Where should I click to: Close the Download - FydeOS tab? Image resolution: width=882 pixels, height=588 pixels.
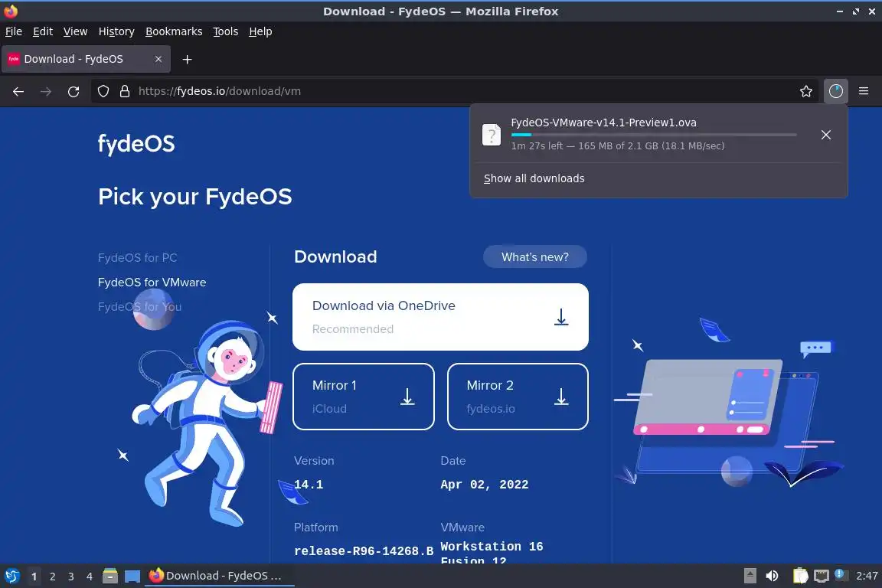pos(158,59)
